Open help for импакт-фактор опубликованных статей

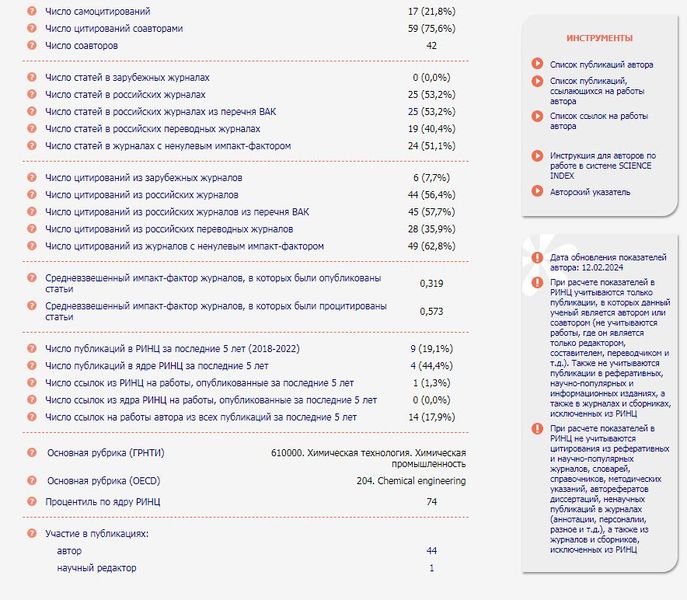[x=32, y=278]
